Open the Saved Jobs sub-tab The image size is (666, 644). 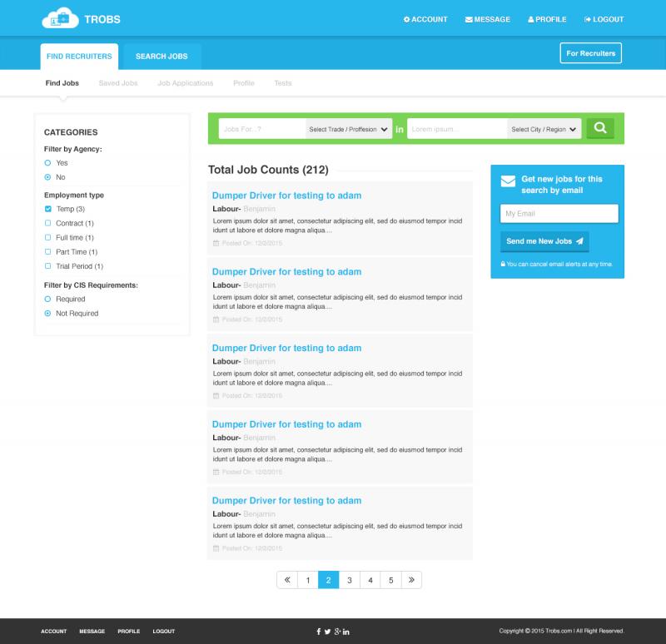pyautogui.click(x=117, y=83)
